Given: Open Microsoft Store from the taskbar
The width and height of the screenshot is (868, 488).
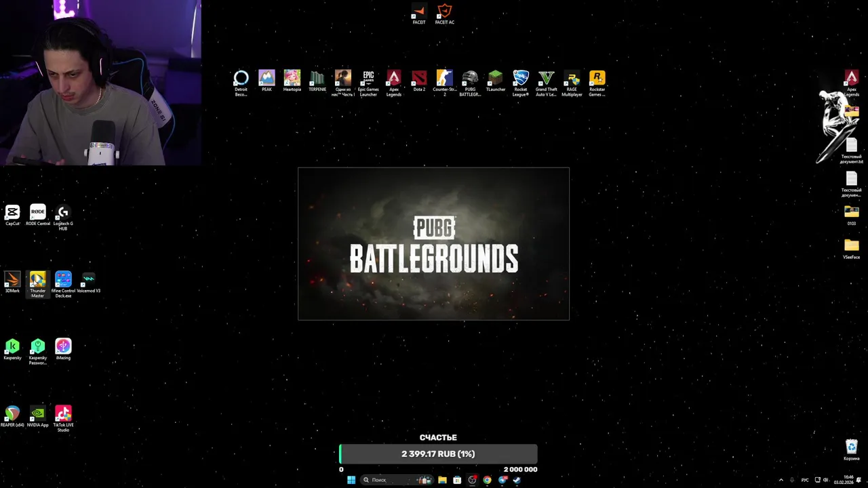Looking at the screenshot, I should [x=457, y=480].
